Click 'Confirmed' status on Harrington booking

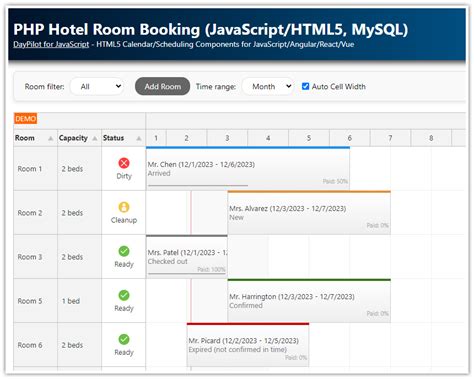pos(246,306)
